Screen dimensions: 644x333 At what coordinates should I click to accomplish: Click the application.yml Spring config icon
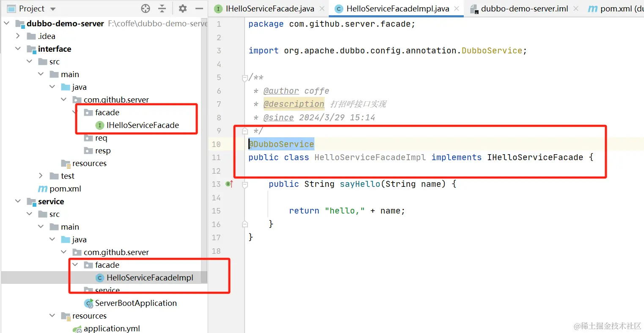tap(77, 329)
